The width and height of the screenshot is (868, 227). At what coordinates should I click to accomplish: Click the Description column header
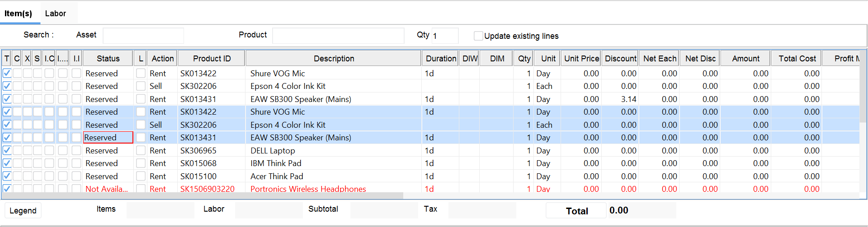[x=334, y=59]
